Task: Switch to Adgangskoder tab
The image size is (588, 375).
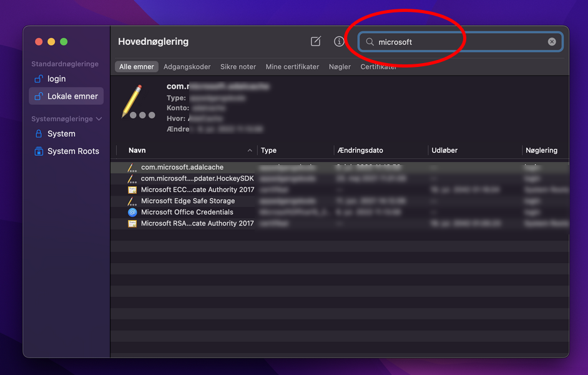Action: (187, 67)
